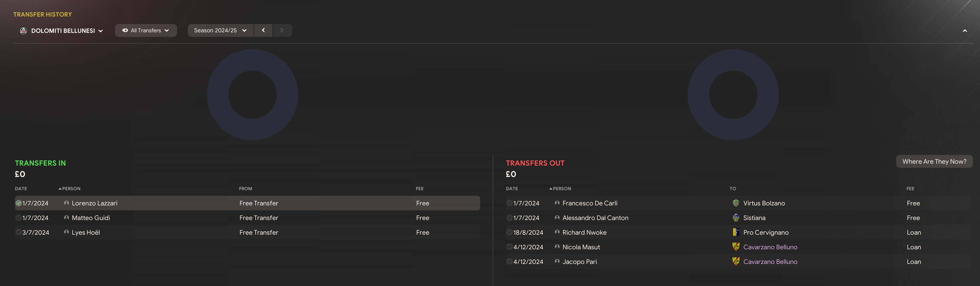980x286 pixels.
Task: Click the Where Are They Now? button
Action: 934,161
